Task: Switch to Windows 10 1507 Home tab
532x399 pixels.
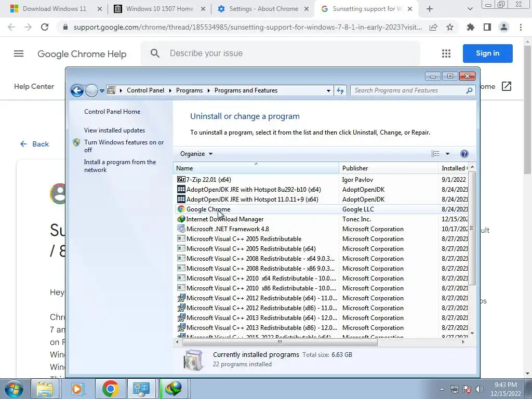Action: [159, 9]
